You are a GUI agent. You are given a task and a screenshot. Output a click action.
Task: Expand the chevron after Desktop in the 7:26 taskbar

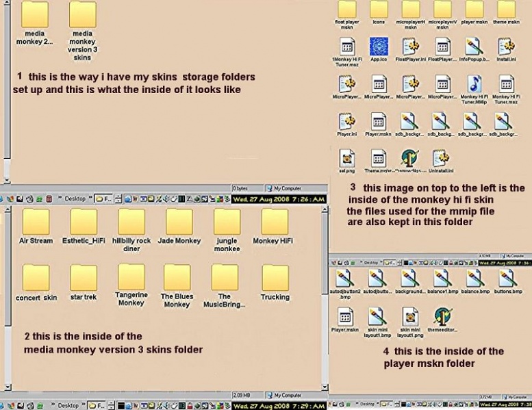tap(90, 198)
